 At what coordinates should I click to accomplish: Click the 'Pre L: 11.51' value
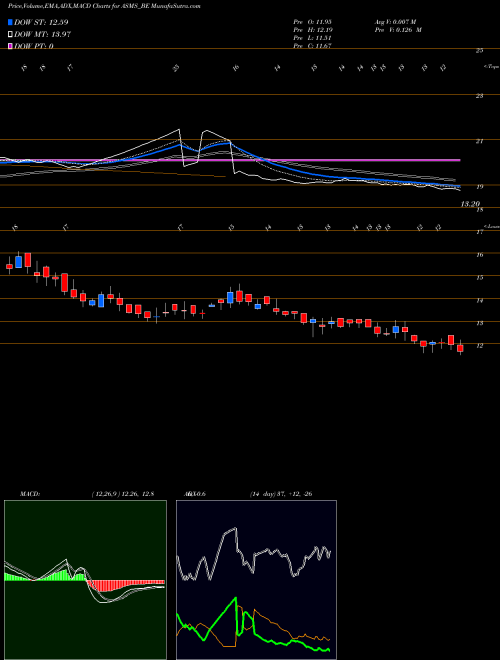click(314, 38)
